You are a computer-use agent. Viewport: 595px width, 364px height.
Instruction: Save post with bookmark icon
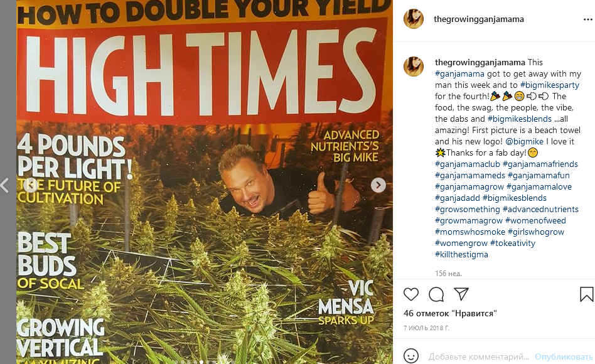(x=586, y=294)
